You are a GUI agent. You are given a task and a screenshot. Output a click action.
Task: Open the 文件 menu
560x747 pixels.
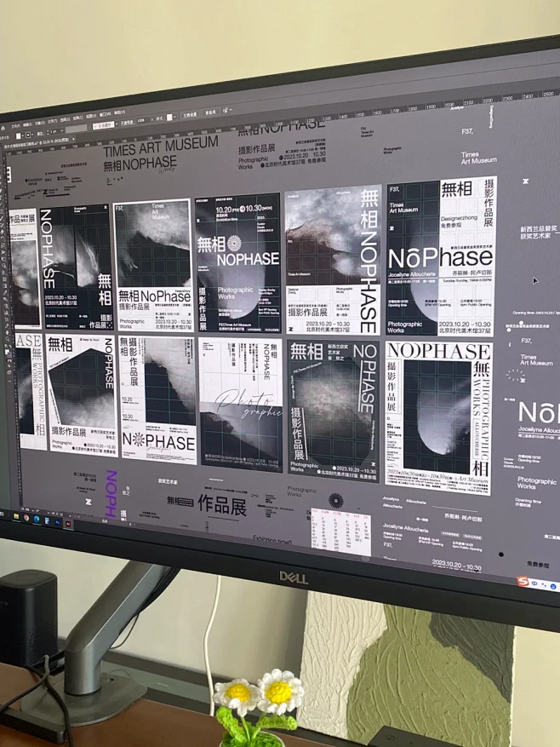[x=14, y=126]
